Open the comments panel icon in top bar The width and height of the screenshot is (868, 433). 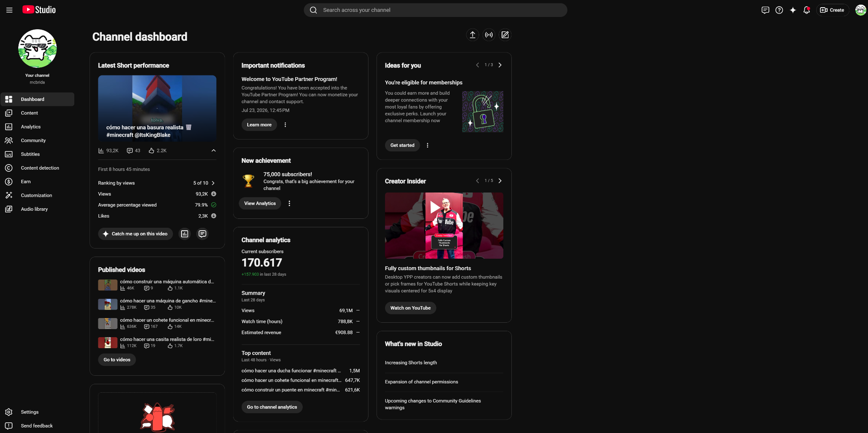pos(765,10)
